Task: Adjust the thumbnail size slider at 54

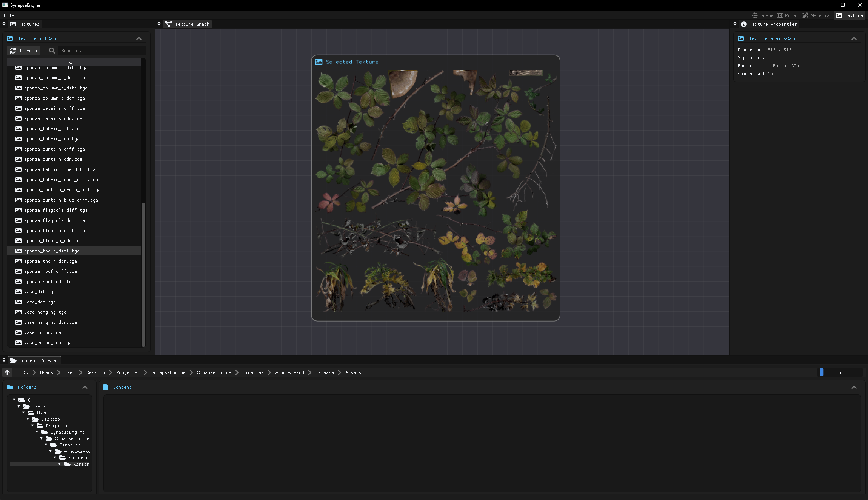Action: [x=840, y=372]
